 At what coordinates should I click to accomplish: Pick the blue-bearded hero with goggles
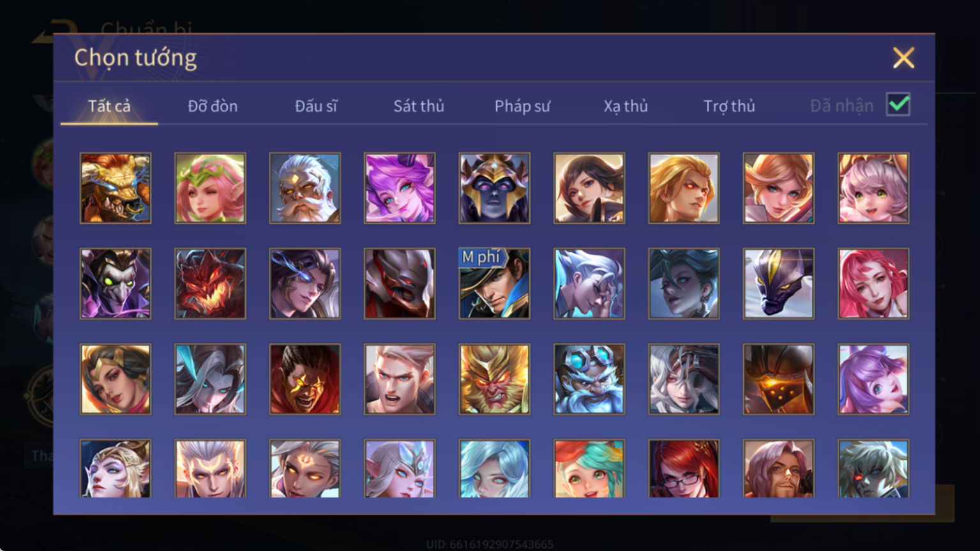[x=589, y=379]
